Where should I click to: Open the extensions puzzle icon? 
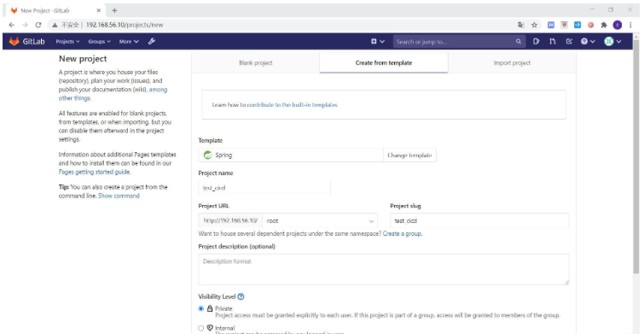coord(604,25)
